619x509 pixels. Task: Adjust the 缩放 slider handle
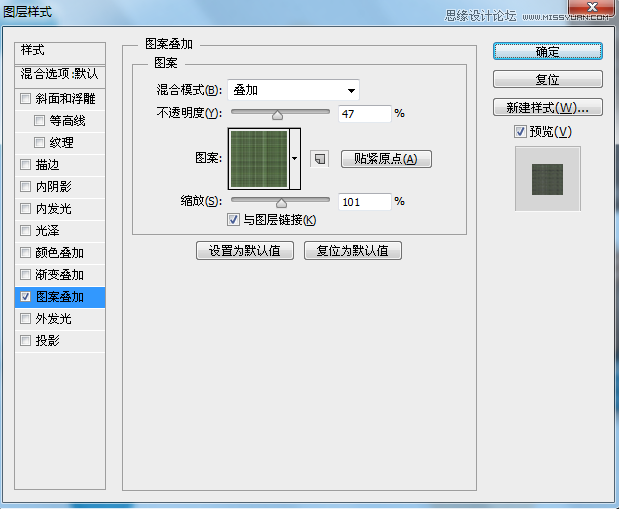pos(281,203)
